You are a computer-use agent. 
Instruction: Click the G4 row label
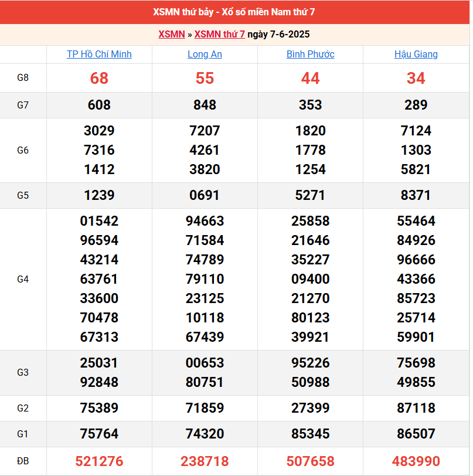coord(23,279)
